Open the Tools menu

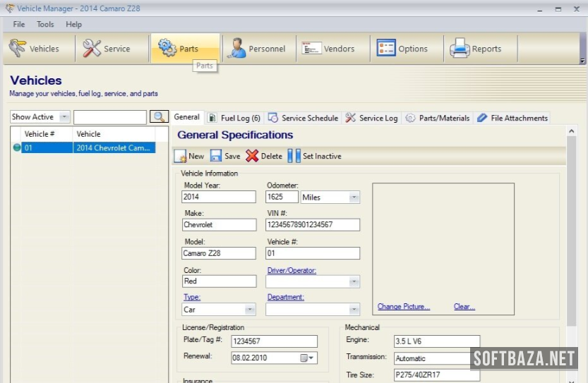45,24
